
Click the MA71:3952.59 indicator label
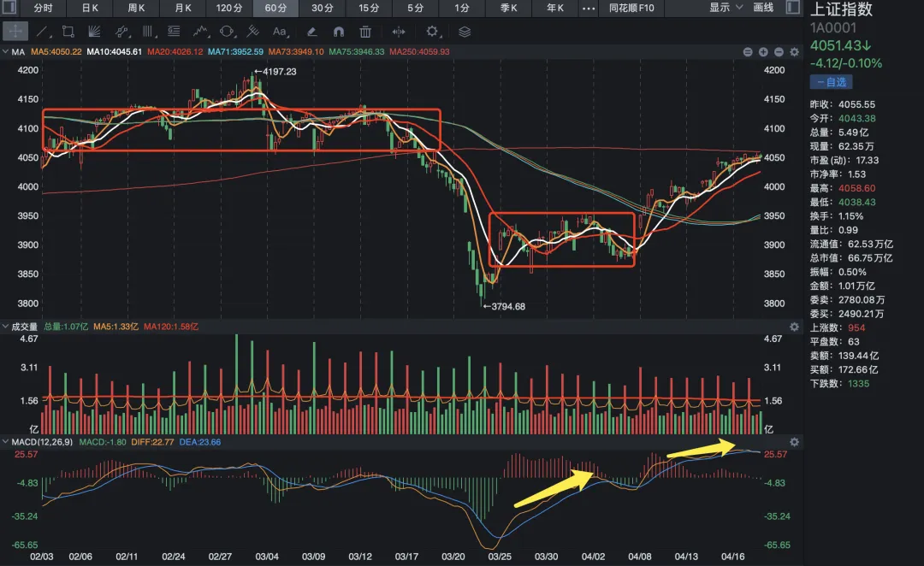236,52
